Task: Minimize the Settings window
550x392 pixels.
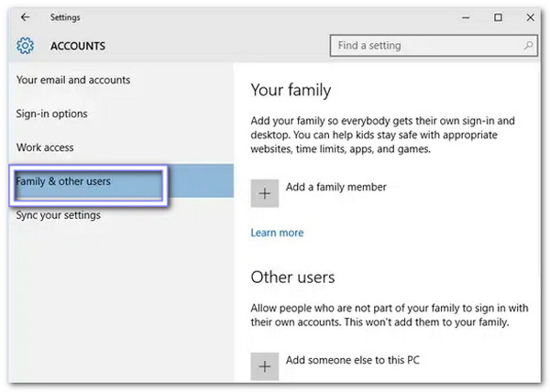Action: 463,16
